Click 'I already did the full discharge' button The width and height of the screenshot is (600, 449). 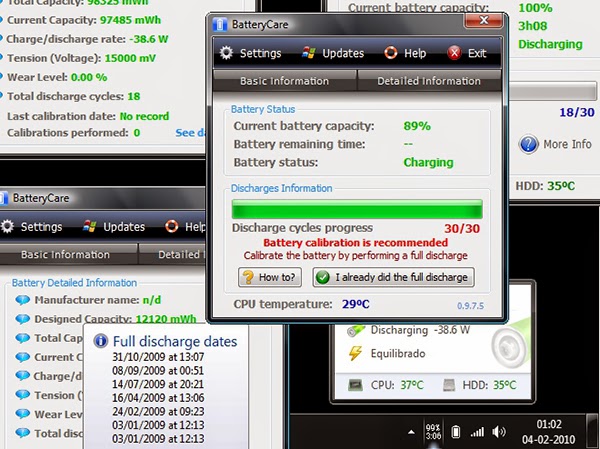click(x=393, y=277)
